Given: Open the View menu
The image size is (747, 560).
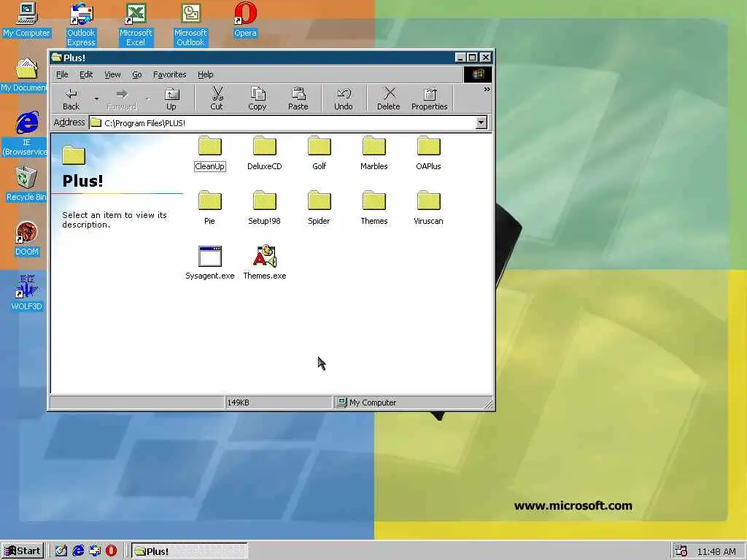Looking at the screenshot, I should [112, 74].
